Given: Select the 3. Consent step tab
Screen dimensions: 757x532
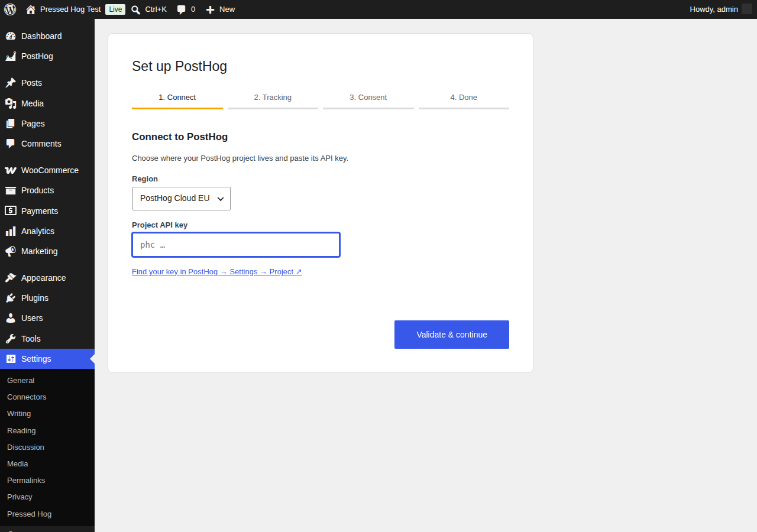Looking at the screenshot, I should 368,98.
